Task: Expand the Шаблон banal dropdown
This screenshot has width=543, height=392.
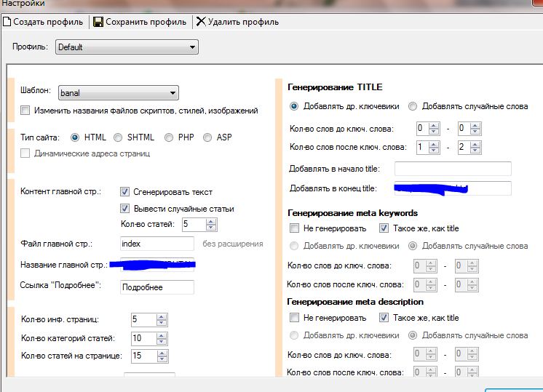Action: 173,93
